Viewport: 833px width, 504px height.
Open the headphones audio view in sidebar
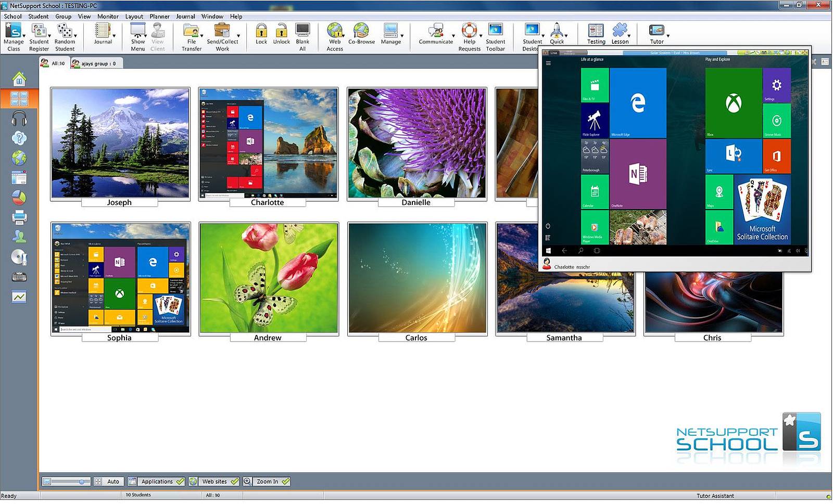click(x=19, y=119)
